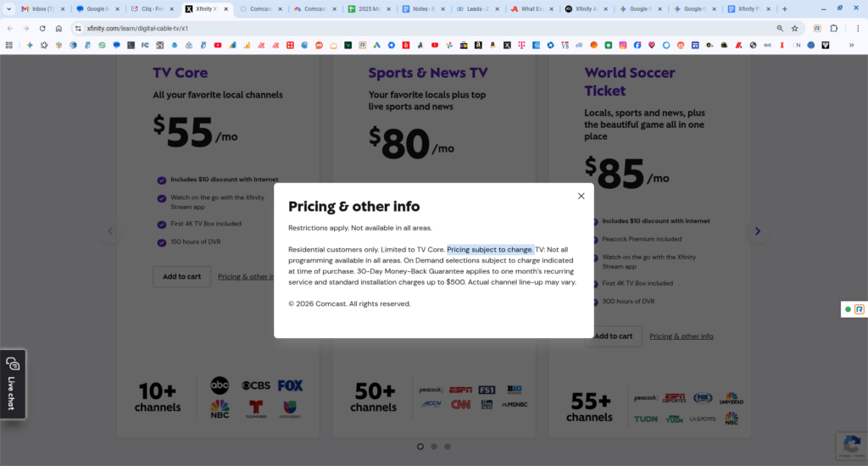The height and width of the screenshot is (466, 868).
Task: Click the next carousel arrow
Action: click(x=757, y=231)
